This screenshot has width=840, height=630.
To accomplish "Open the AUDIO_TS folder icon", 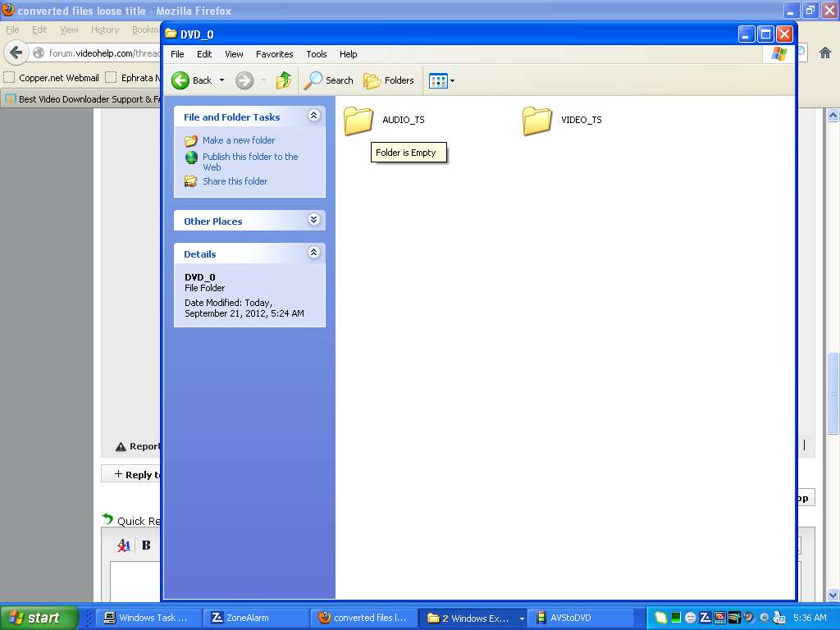I will [x=358, y=120].
